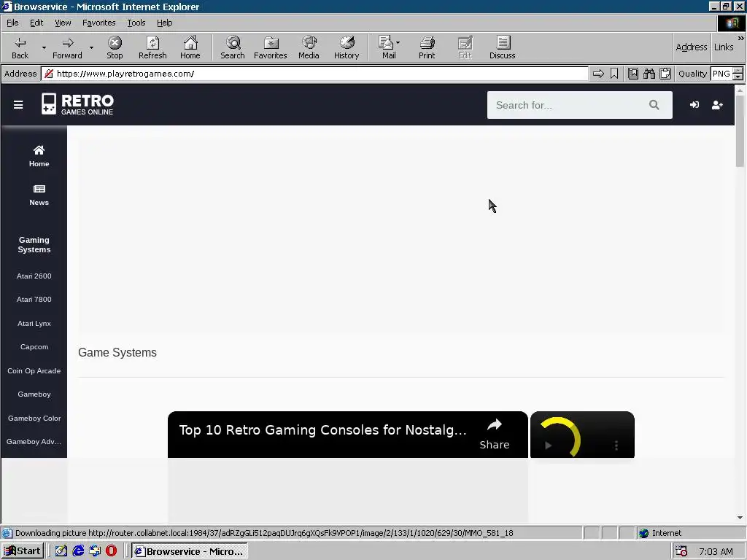The width and height of the screenshot is (747, 560).
Task: Select Atari 2600 system
Action: coord(34,276)
